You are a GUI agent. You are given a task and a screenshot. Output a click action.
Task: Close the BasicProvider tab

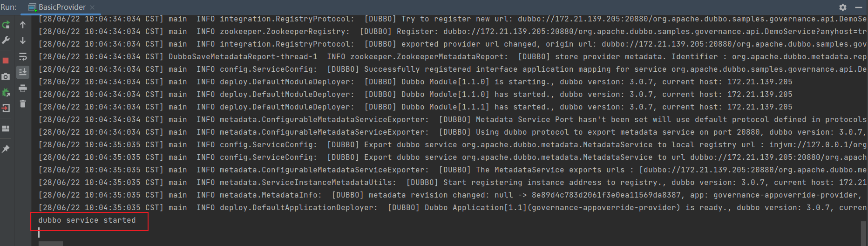[x=92, y=7]
